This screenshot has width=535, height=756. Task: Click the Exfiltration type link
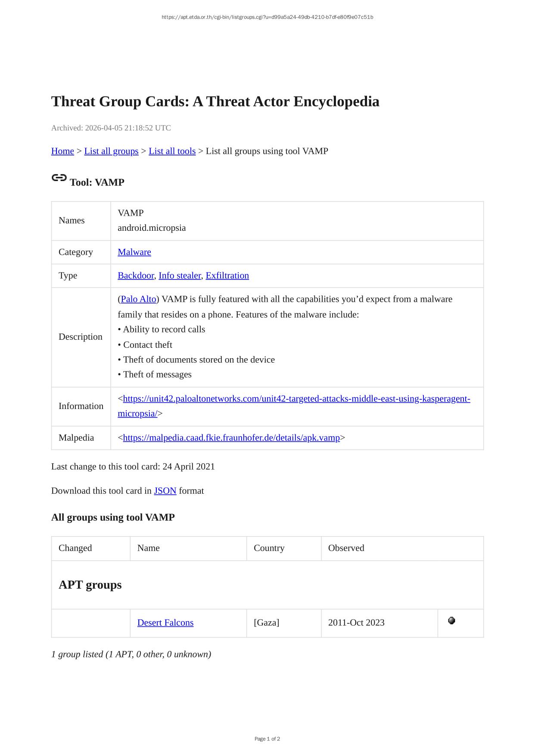[227, 276]
